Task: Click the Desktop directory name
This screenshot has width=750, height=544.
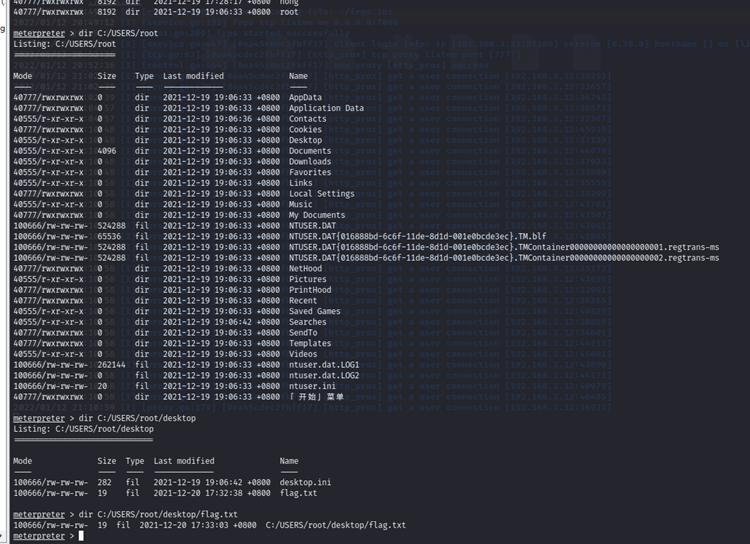Action: click(305, 140)
